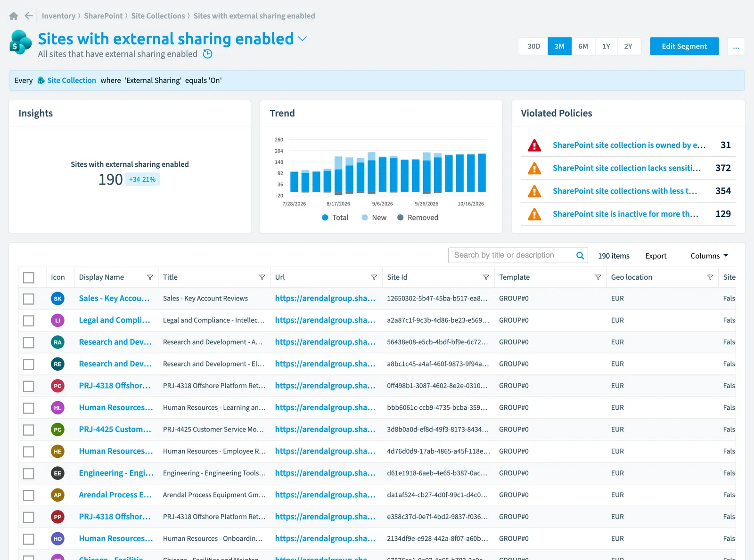Click the +34 21% change badge
This screenshot has width=754, height=560.
tap(142, 179)
